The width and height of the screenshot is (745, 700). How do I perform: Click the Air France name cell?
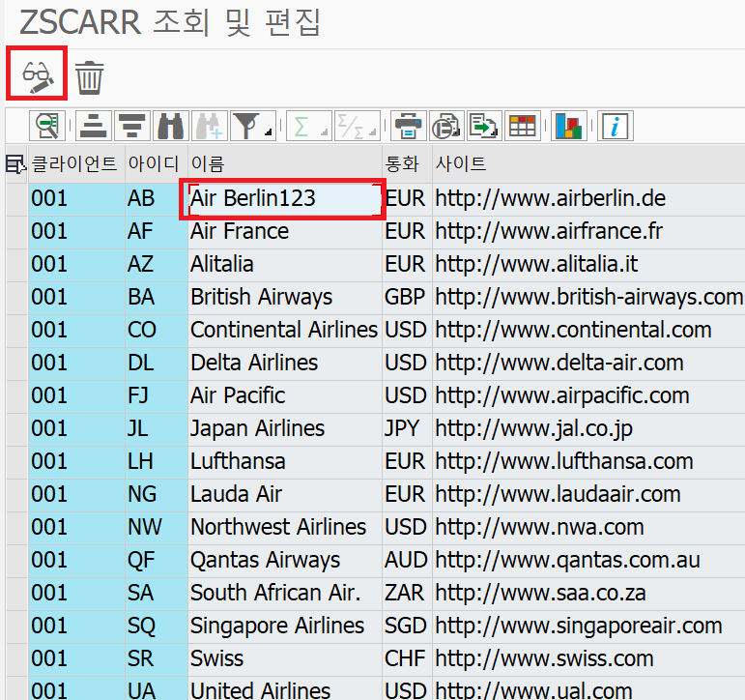285,232
